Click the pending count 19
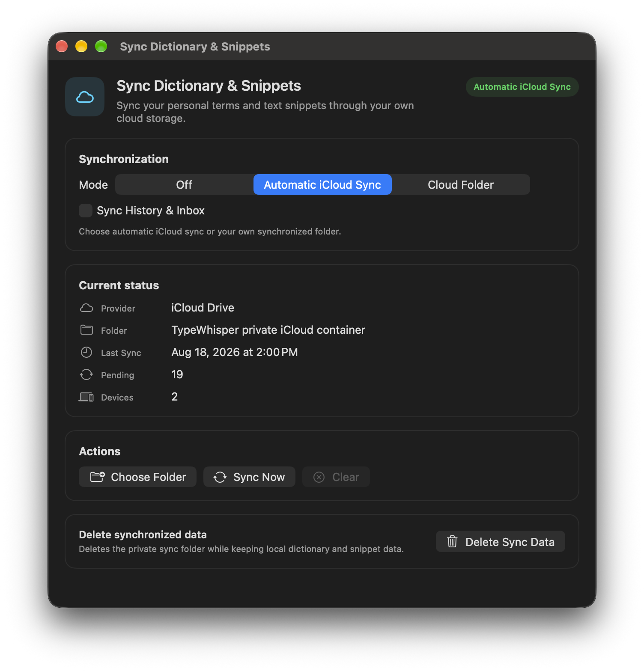Screen dimensions: 644x671 (x=177, y=374)
